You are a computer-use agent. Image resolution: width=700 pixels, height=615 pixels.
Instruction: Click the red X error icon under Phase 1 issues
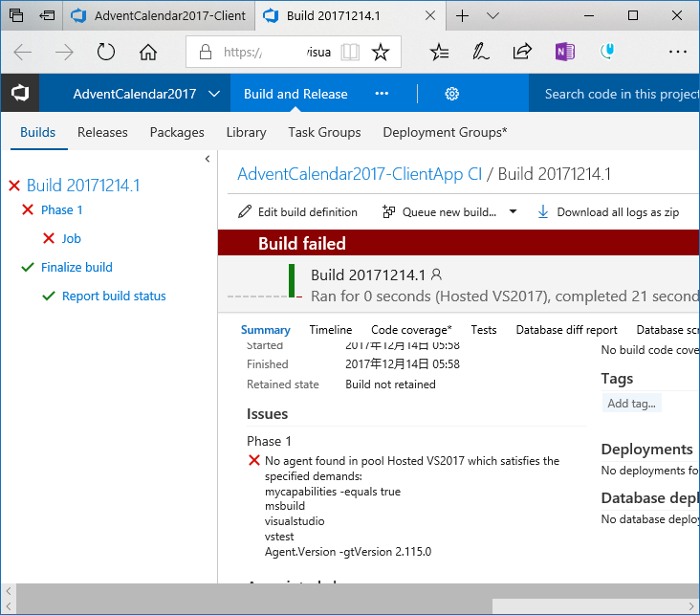(x=254, y=460)
